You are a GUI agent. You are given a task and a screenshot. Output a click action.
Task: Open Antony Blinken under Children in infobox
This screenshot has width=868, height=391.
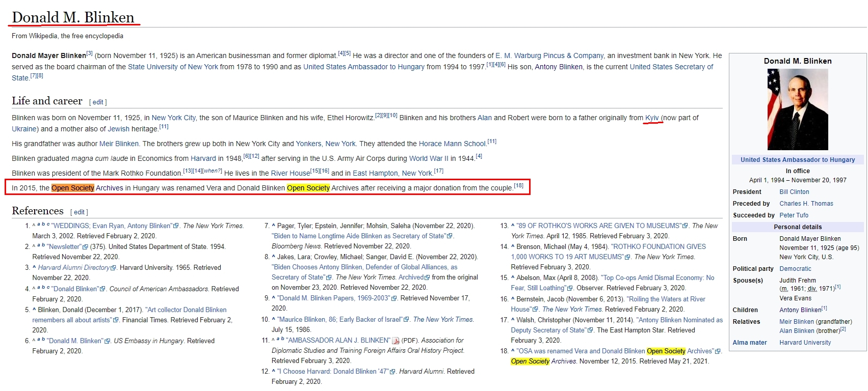point(800,310)
